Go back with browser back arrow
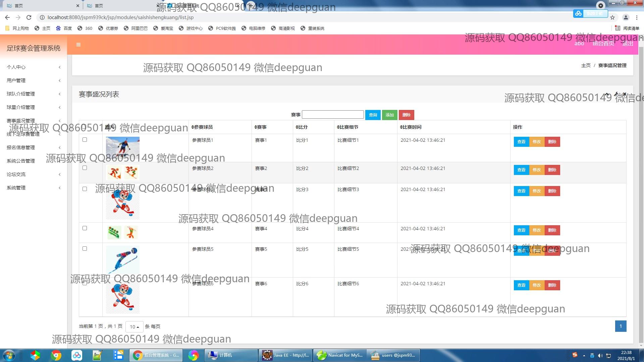The image size is (644, 362). pos(7,17)
